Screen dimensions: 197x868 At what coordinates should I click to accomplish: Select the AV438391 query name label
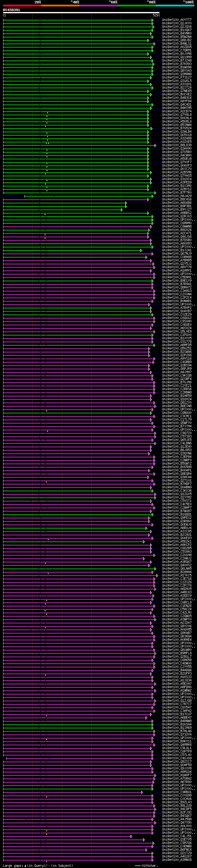[x=11, y=10]
